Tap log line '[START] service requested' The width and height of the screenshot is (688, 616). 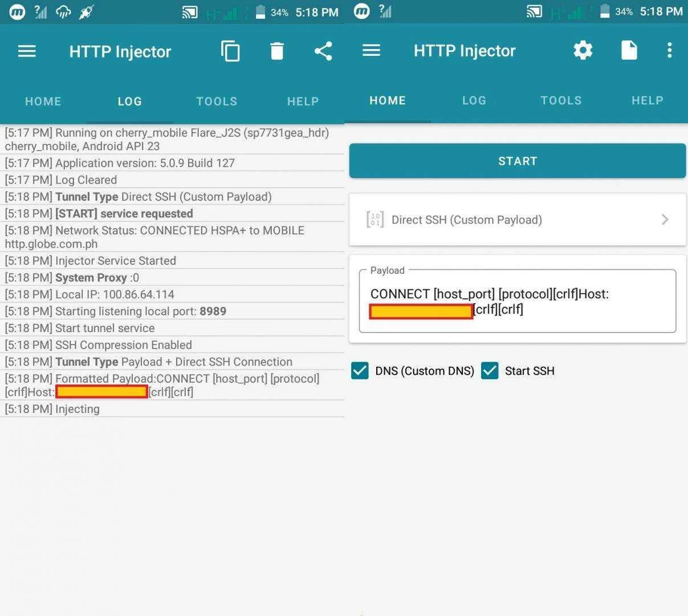click(x=172, y=213)
